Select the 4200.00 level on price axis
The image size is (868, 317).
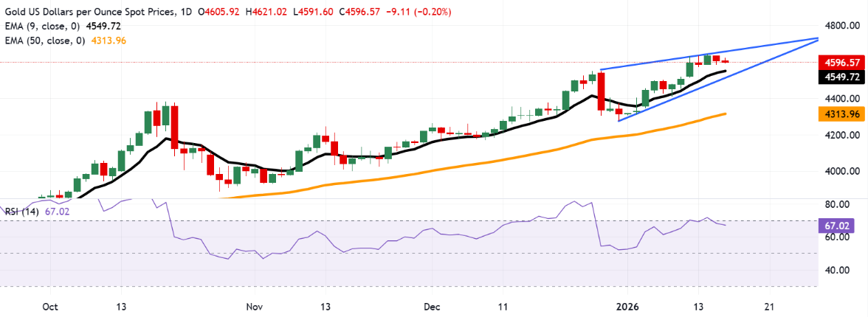[x=843, y=135]
